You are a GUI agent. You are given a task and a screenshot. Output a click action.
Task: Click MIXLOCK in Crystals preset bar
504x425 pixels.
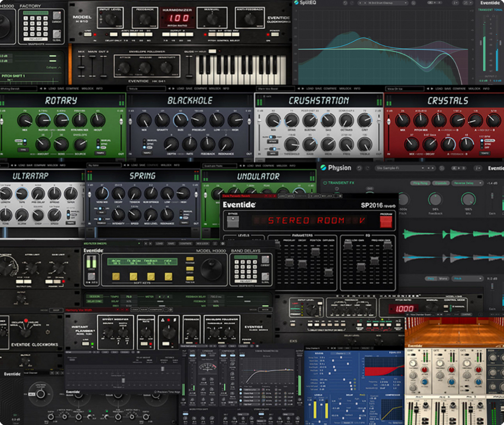[x=474, y=89]
